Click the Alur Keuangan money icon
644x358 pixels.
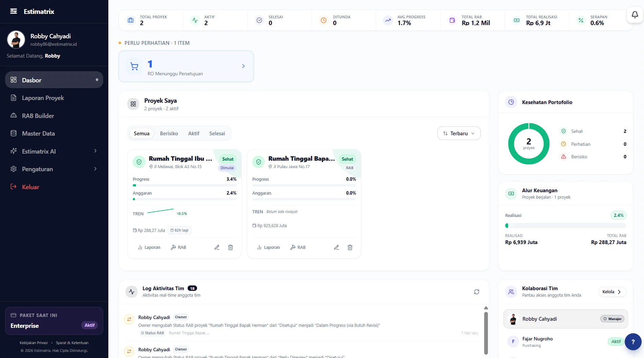[x=511, y=194]
